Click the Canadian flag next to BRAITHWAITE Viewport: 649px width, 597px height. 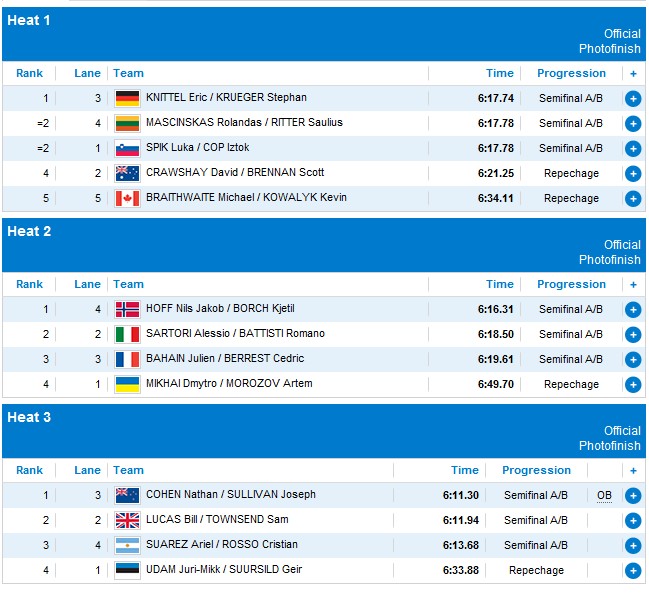[127, 198]
